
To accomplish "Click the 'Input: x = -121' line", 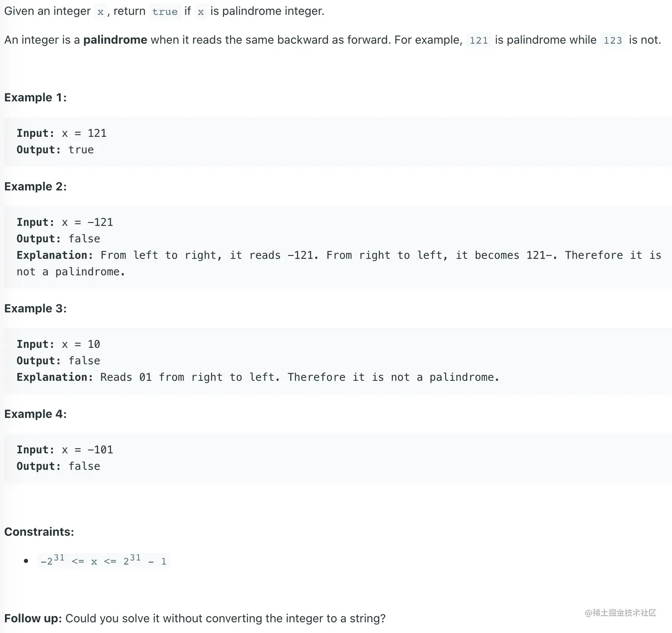I will (65, 222).
